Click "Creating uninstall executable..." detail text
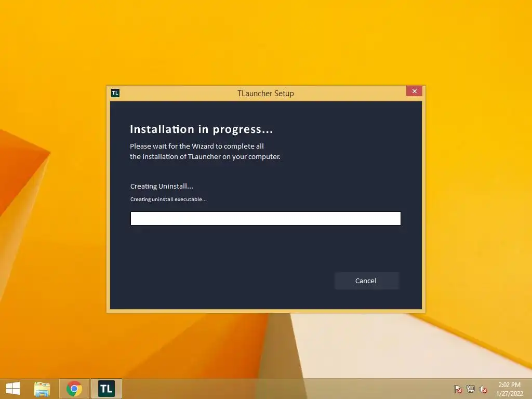The image size is (532, 399). point(168,199)
